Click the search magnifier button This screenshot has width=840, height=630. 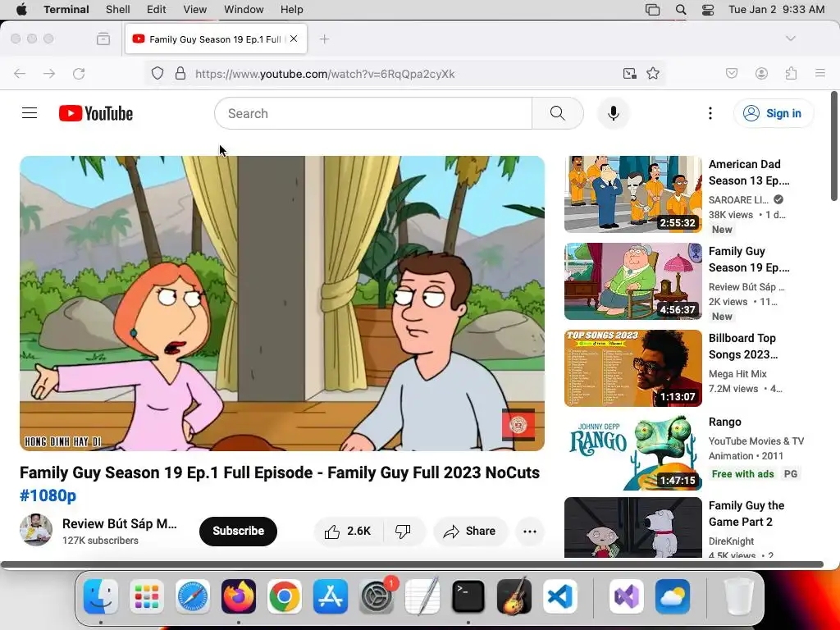click(x=558, y=113)
